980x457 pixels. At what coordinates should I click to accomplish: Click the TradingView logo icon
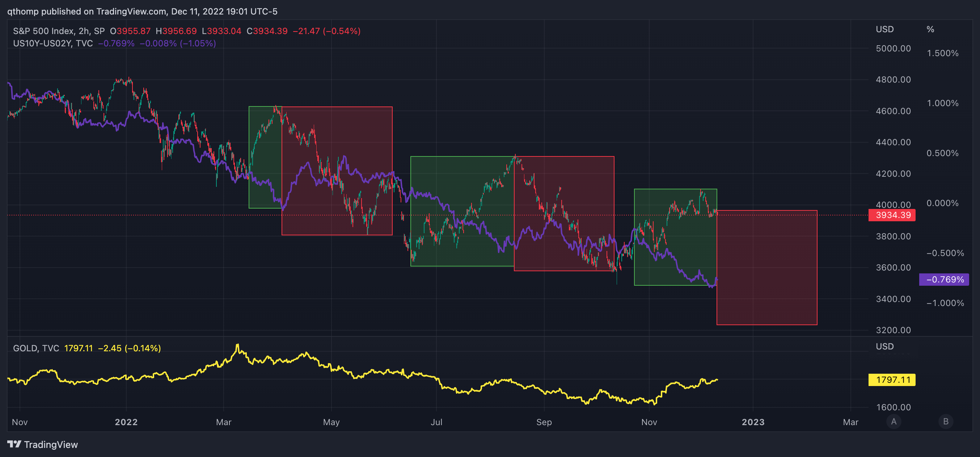click(14, 444)
